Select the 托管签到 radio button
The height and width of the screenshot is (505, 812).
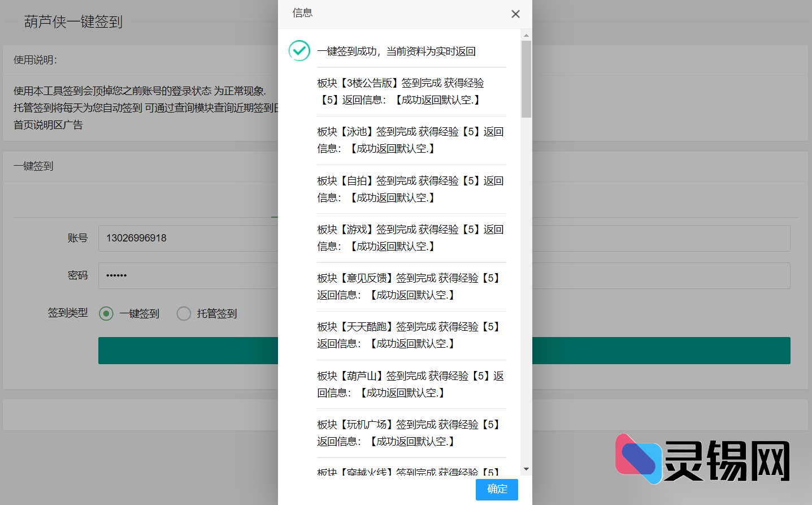point(184,313)
